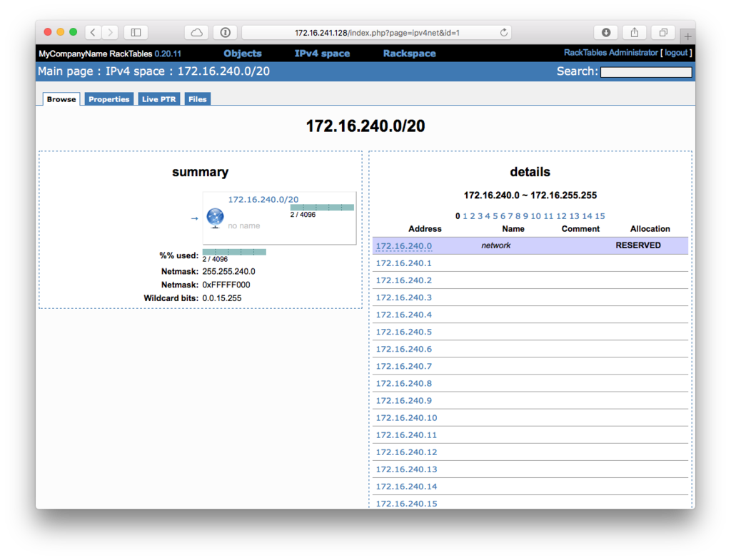
Task: Open a new tab with the plus icon
Action: click(x=687, y=35)
